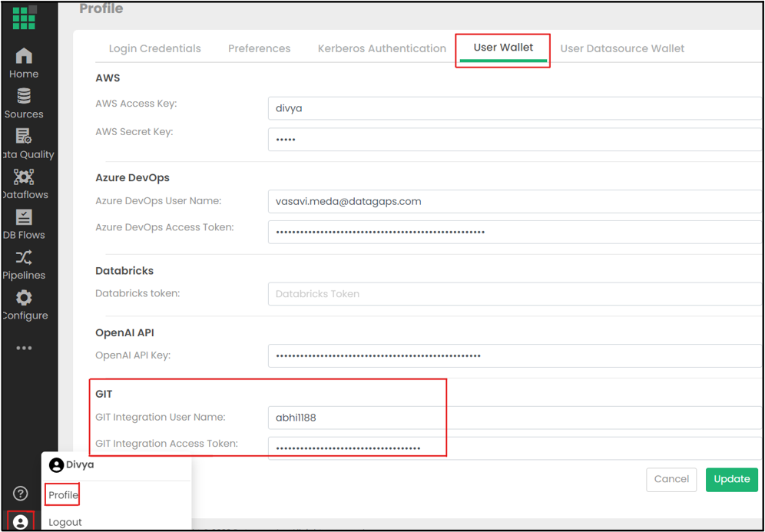Click the user account icon at bottom
765x532 pixels.
(21, 522)
